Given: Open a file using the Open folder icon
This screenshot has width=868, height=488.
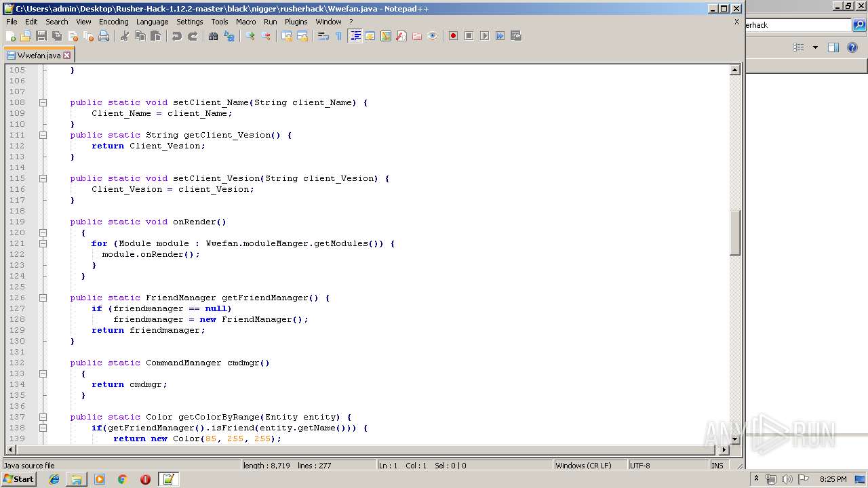Looking at the screenshot, I should tap(26, 36).
